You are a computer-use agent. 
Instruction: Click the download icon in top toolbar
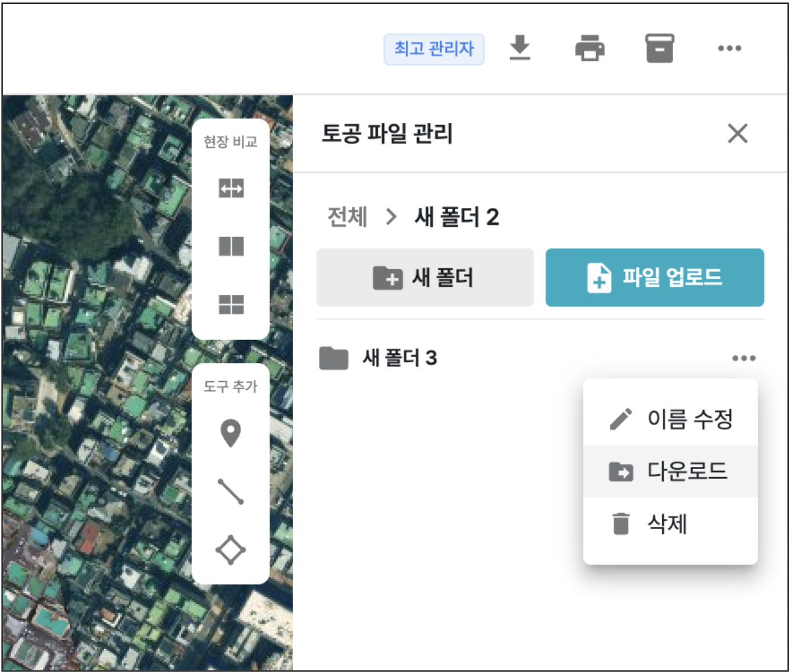tap(519, 48)
